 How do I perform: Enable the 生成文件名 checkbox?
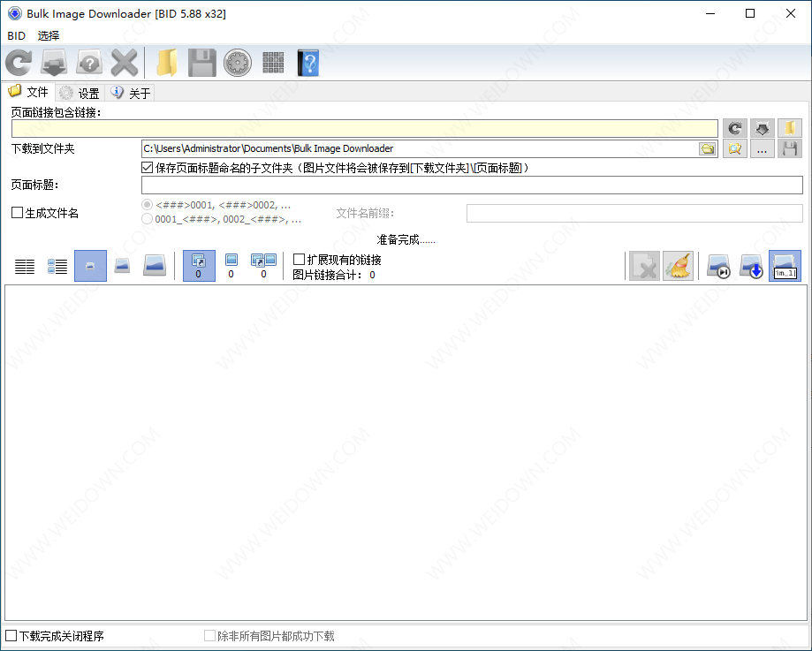17,212
